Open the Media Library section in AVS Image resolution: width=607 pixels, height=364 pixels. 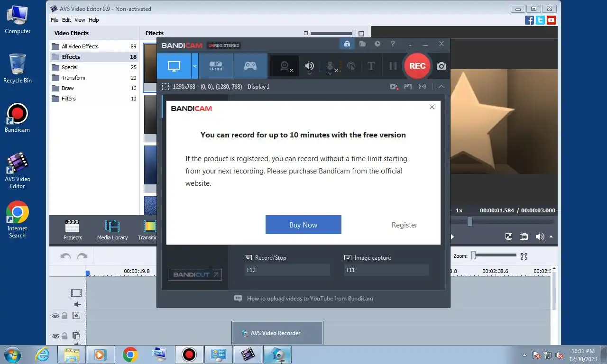(112, 230)
